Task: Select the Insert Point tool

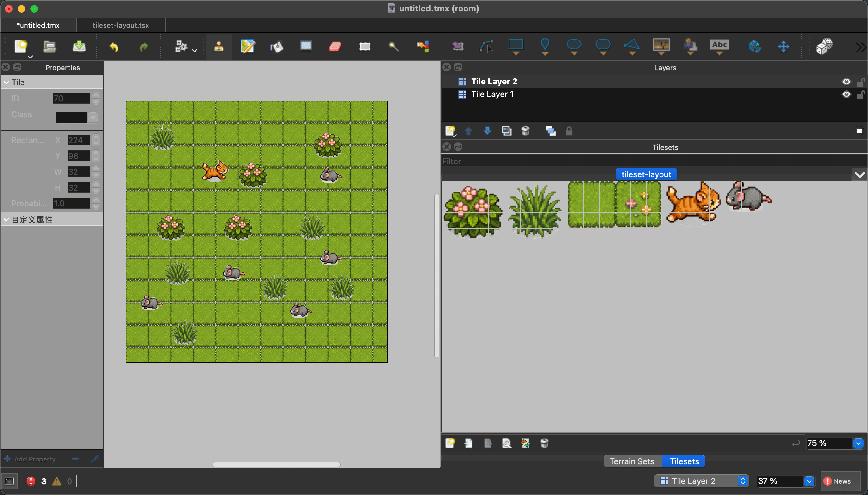Action: tap(545, 46)
